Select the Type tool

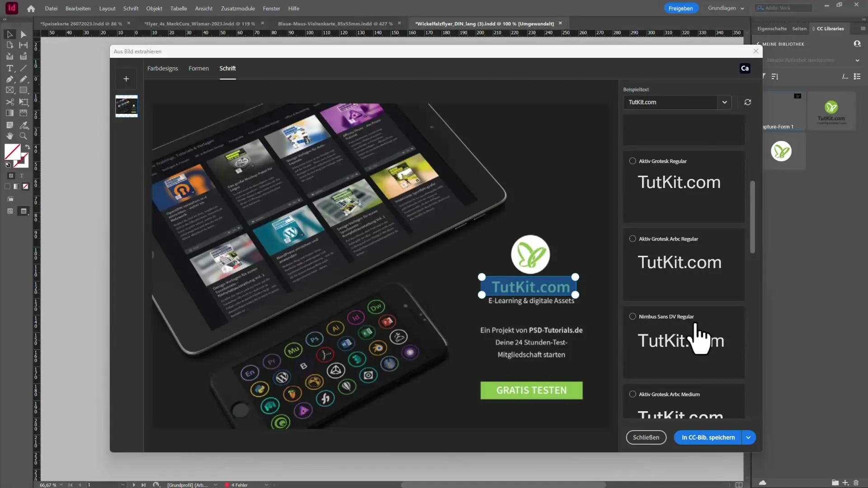coord(9,68)
